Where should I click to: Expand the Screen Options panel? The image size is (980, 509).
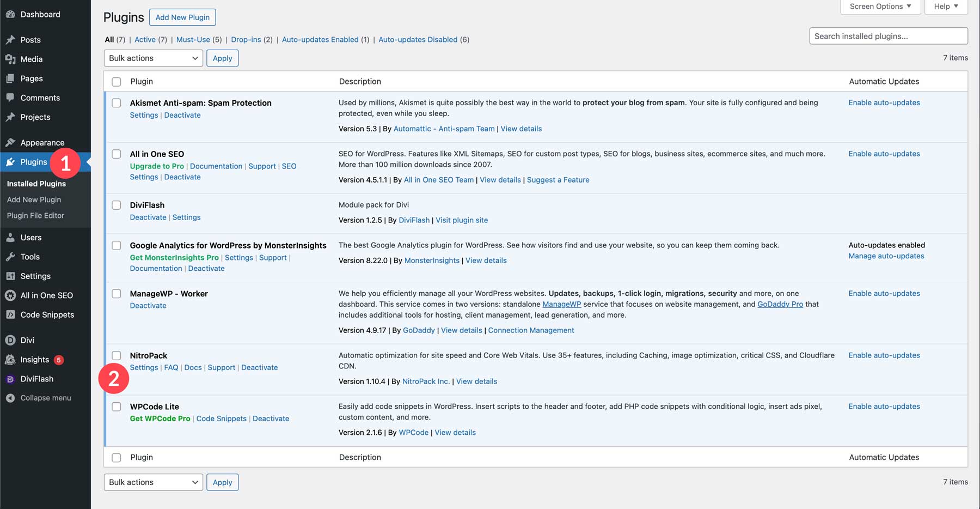880,7
